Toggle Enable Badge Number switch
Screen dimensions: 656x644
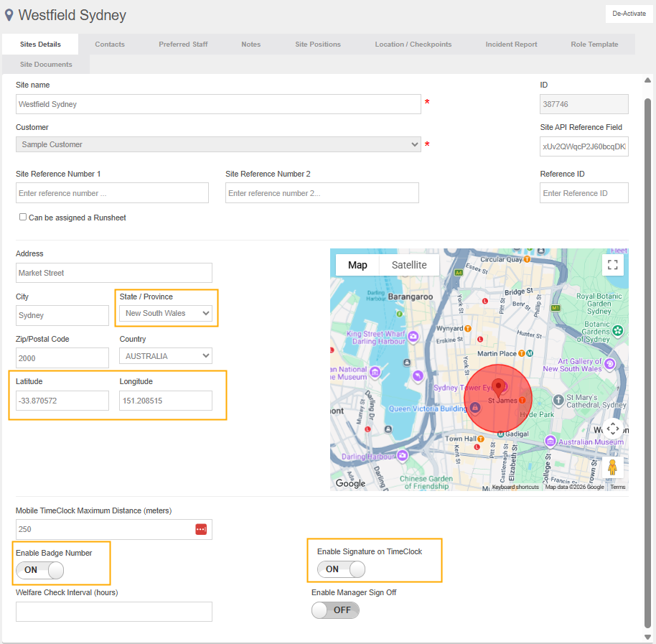(39, 570)
